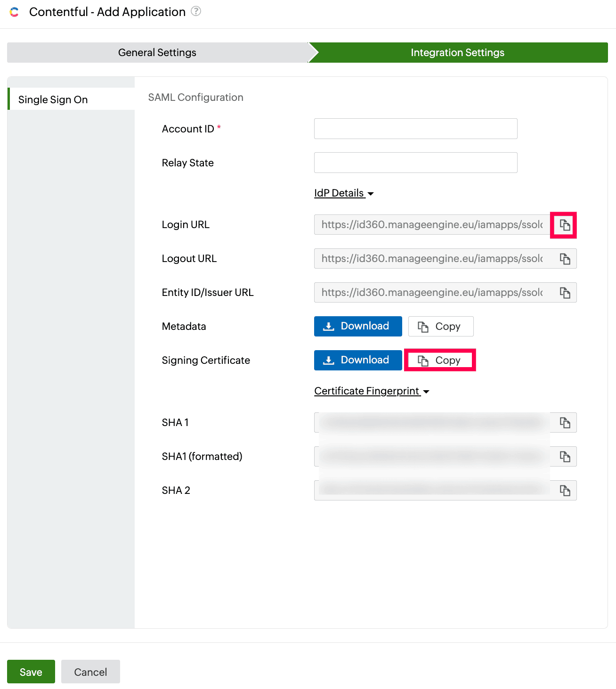Click the SHA 2 label
Screen dimensions: 616x689
176,491
